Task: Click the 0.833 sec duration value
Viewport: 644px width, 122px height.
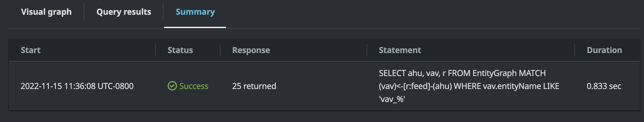Action: [604, 86]
